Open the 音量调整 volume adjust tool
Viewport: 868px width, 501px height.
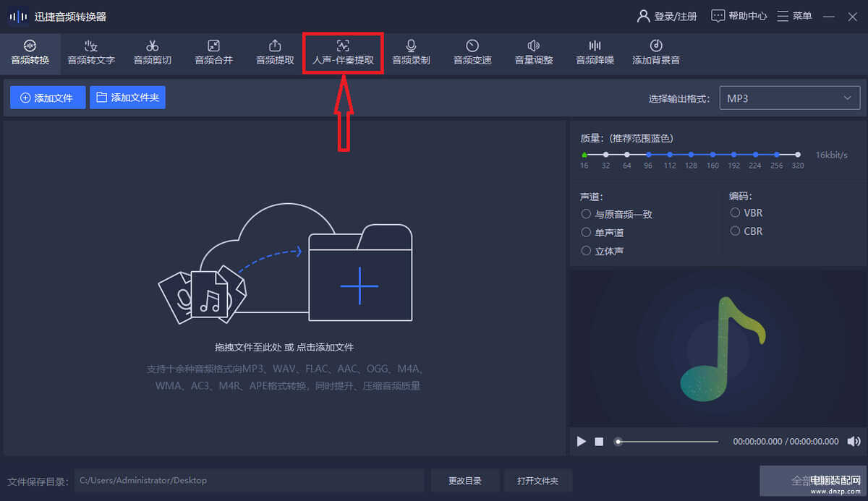[x=534, y=52]
